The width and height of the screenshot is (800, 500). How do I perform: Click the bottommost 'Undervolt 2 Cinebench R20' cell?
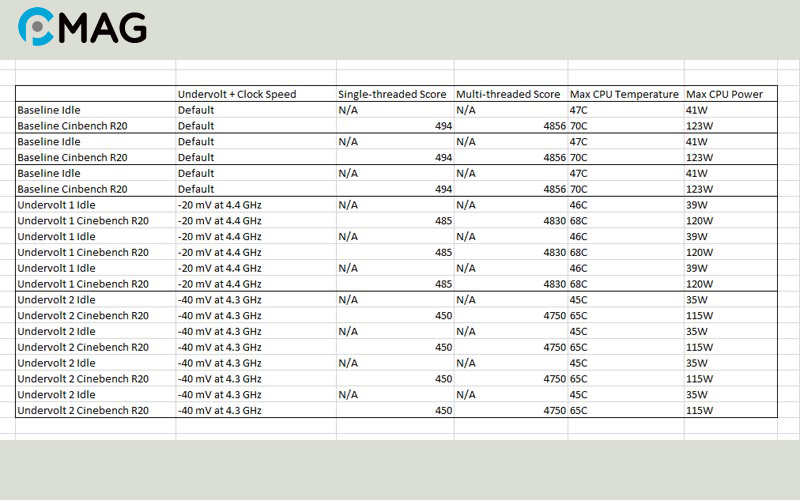tap(82, 410)
